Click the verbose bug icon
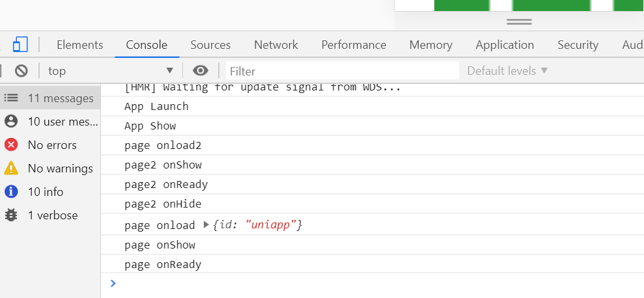 [11, 215]
